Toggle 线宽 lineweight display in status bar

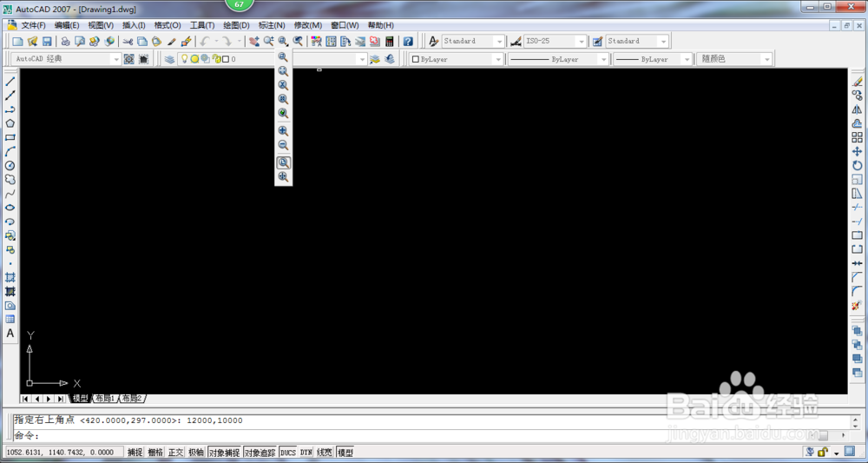pos(325,453)
